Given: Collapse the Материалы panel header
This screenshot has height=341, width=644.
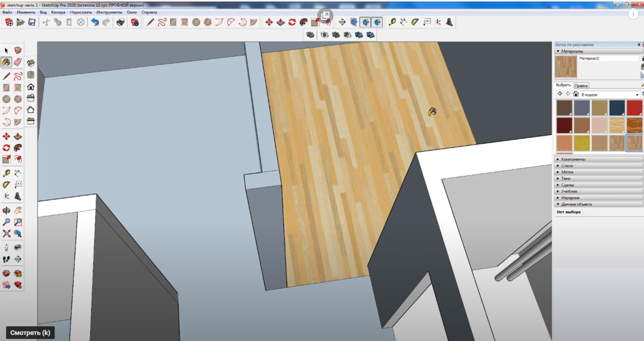Looking at the screenshot, I should pos(599,51).
